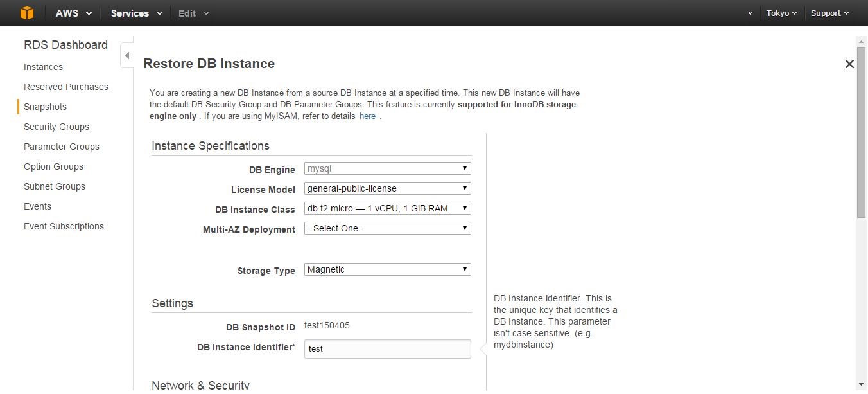Open Security Groups in the sidebar
This screenshot has height=394, width=868.
coord(56,127)
